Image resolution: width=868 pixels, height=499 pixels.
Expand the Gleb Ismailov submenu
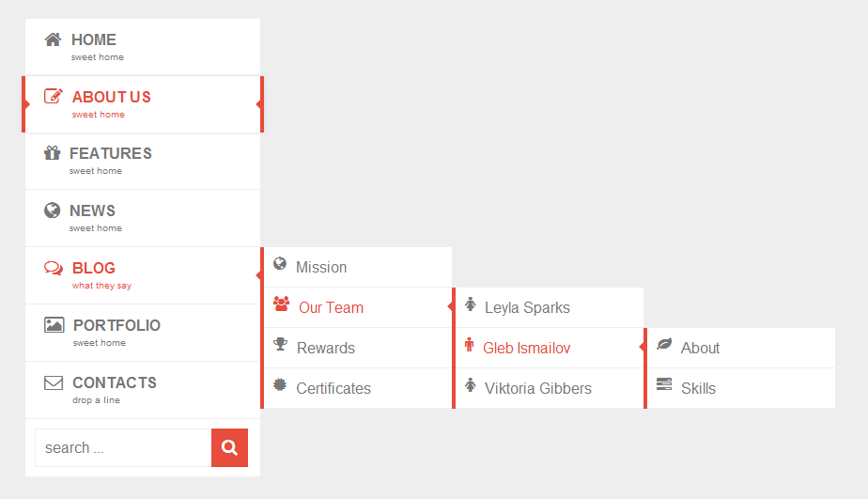click(526, 348)
